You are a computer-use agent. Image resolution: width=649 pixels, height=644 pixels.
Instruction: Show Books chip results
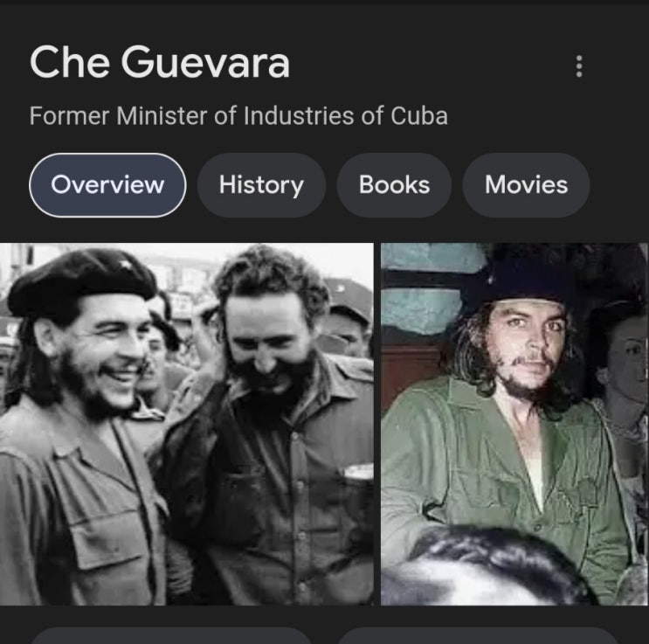pos(394,184)
